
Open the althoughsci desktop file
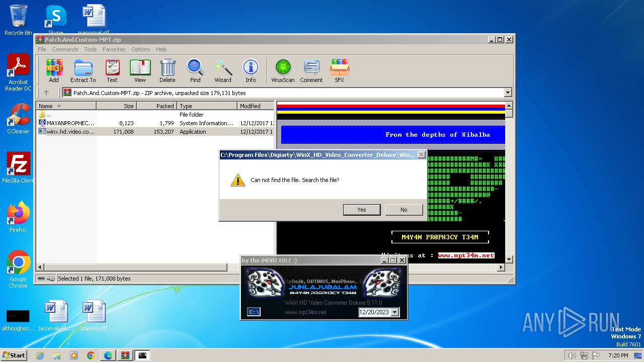pyautogui.click(x=18, y=320)
